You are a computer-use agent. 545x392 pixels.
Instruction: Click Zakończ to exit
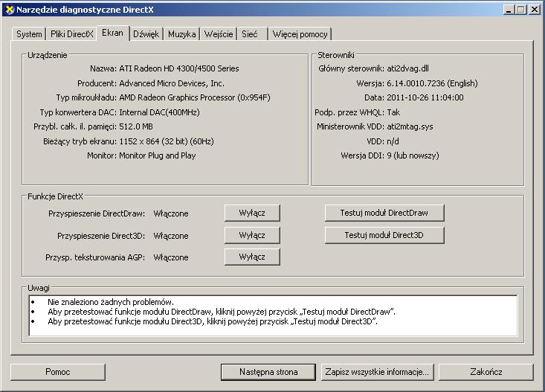486,372
